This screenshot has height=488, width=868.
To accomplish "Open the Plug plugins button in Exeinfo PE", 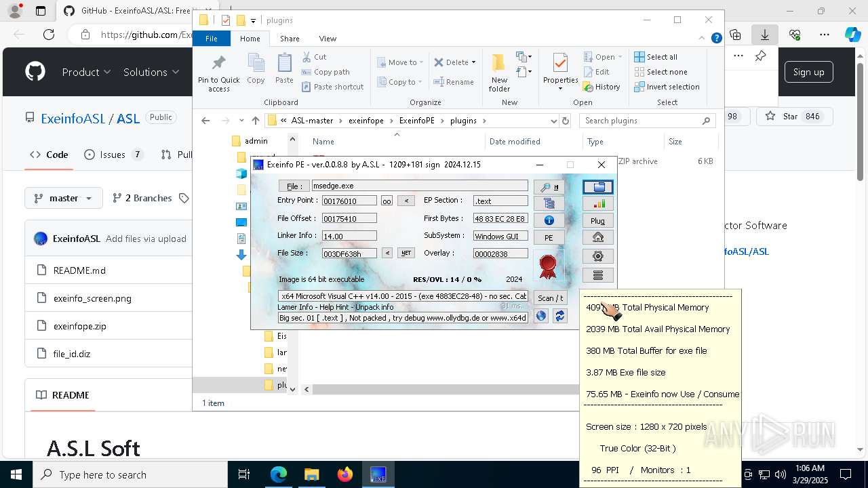I will [597, 220].
